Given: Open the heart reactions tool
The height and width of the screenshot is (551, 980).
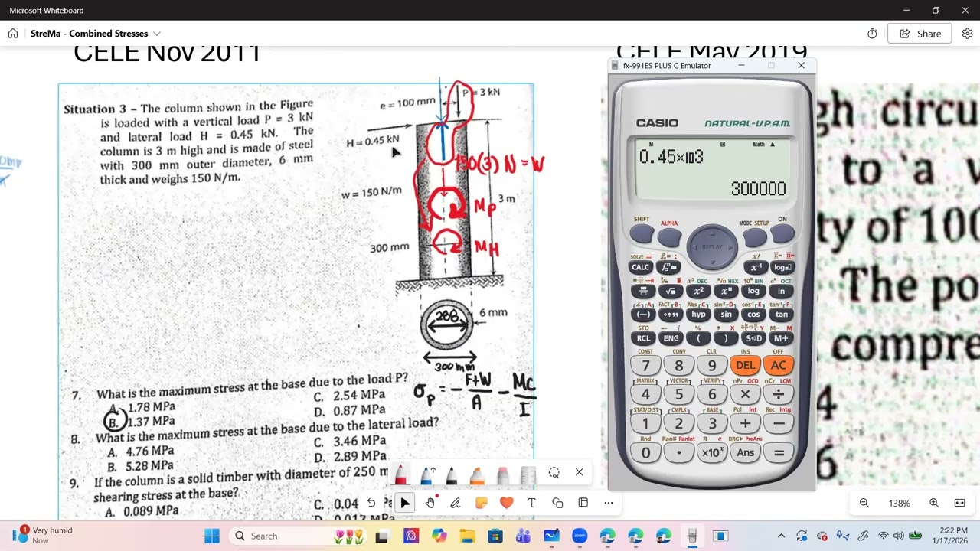Looking at the screenshot, I should (506, 503).
